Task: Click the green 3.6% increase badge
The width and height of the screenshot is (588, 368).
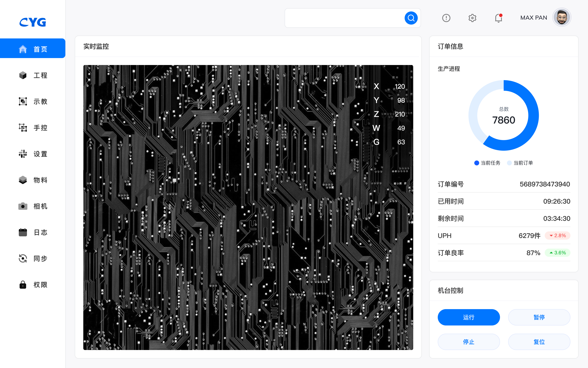Action: pos(557,253)
